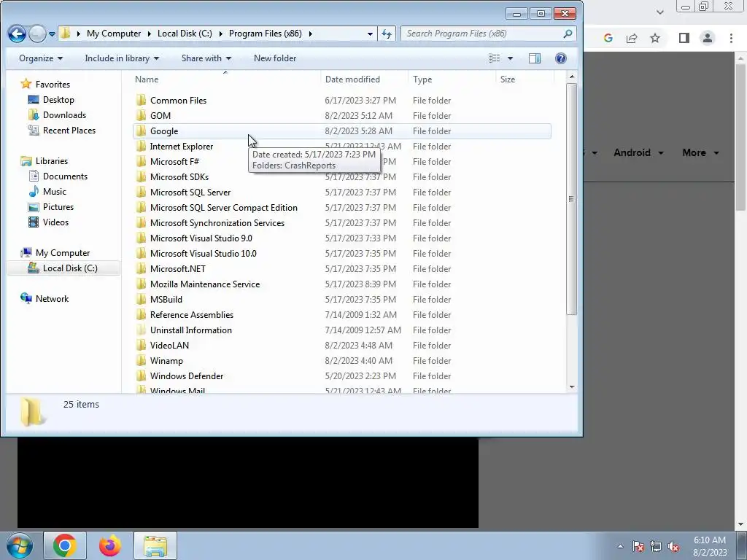The width and height of the screenshot is (747, 560).
Task: Select the Microsoft SDKs folder icon
Action: point(141,176)
